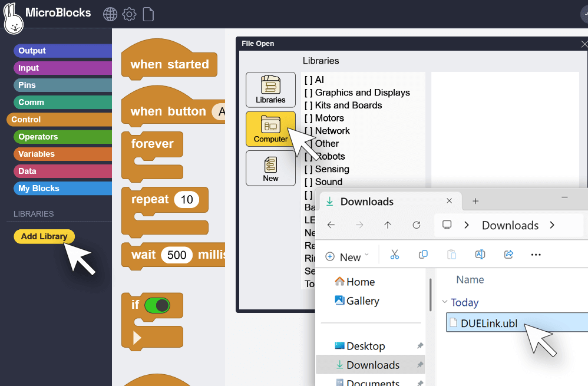The height and width of the screenshot is (386, 588).
Task: Open the Sensing library folder
Action: pos(326,169)
